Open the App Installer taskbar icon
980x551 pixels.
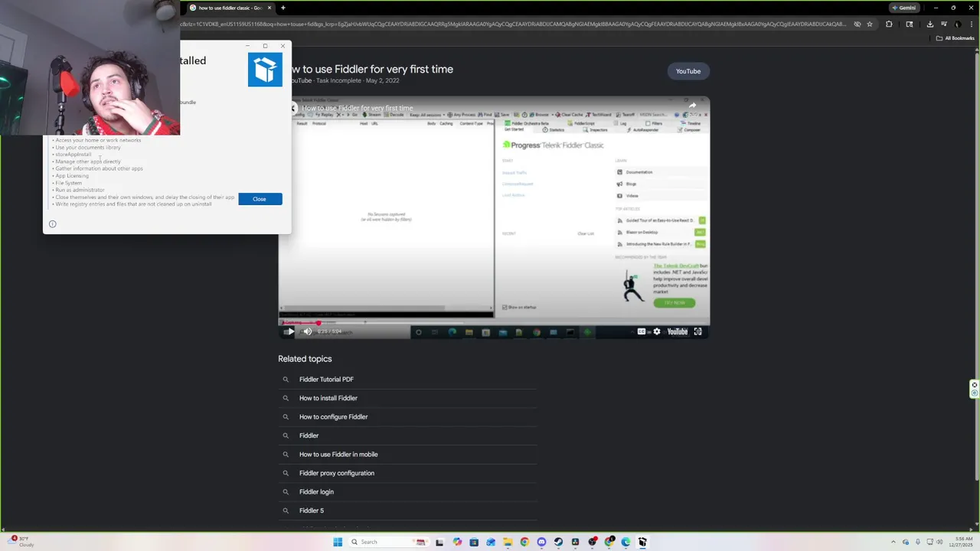pos(642,542)
